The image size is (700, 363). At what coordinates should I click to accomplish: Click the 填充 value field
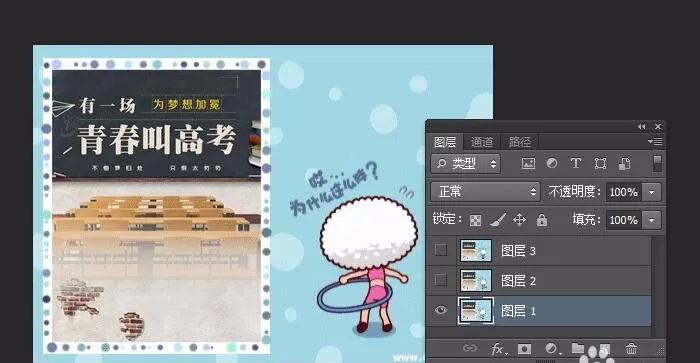coord(624,220)
